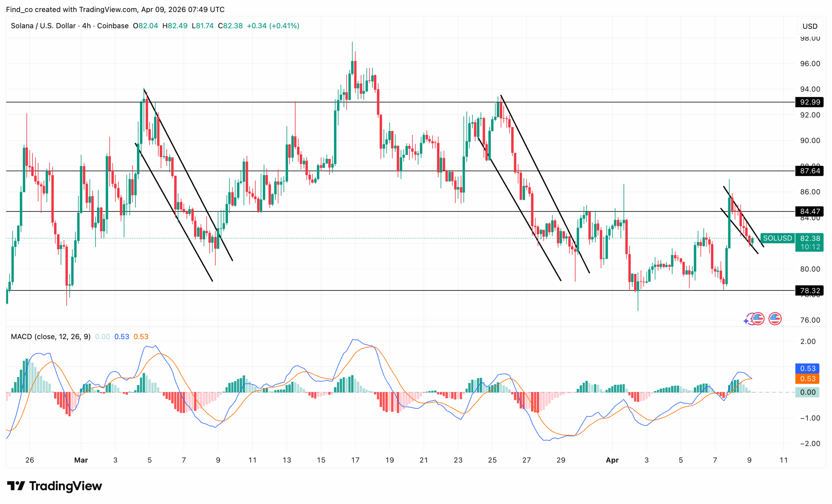Click the TradingView logo at bottom left
The width and height of the screenshot is (832, 504).
coord(54,486)
